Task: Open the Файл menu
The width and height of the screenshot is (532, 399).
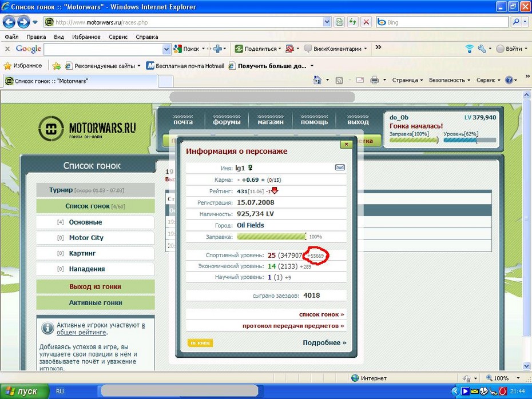Action: pyautogui.click(x=11, y=37)
